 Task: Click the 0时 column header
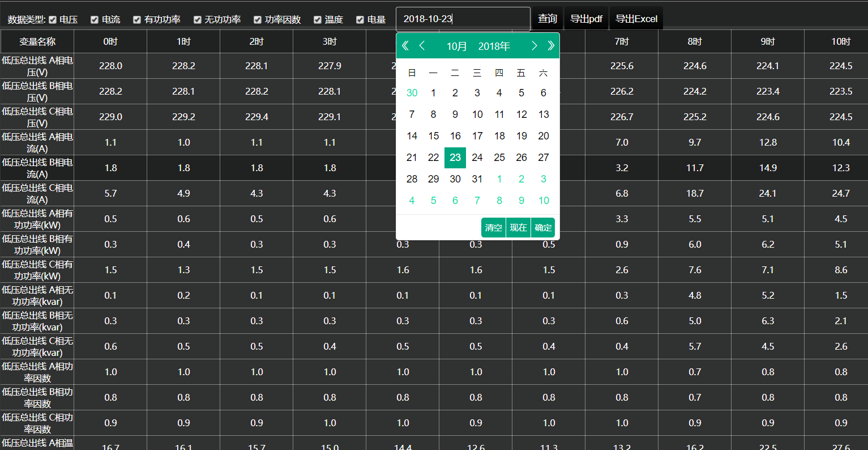(x=110, y=41)
